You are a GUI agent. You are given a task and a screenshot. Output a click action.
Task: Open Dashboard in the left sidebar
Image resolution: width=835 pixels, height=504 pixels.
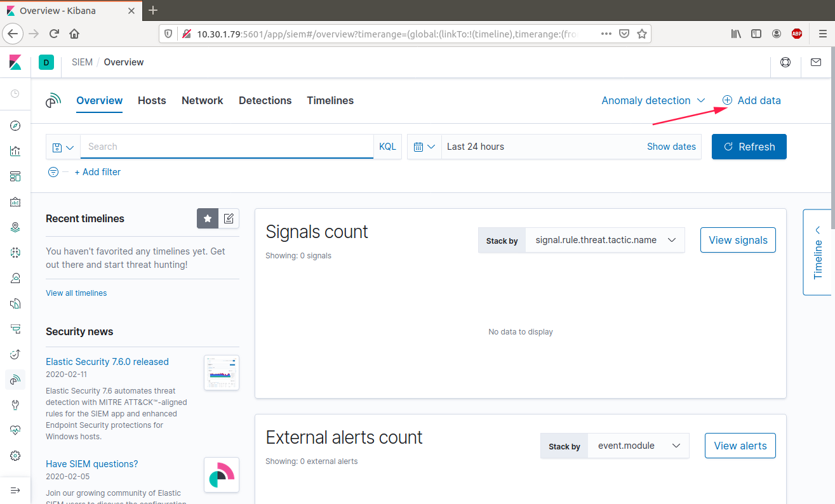tap(15, 176)
